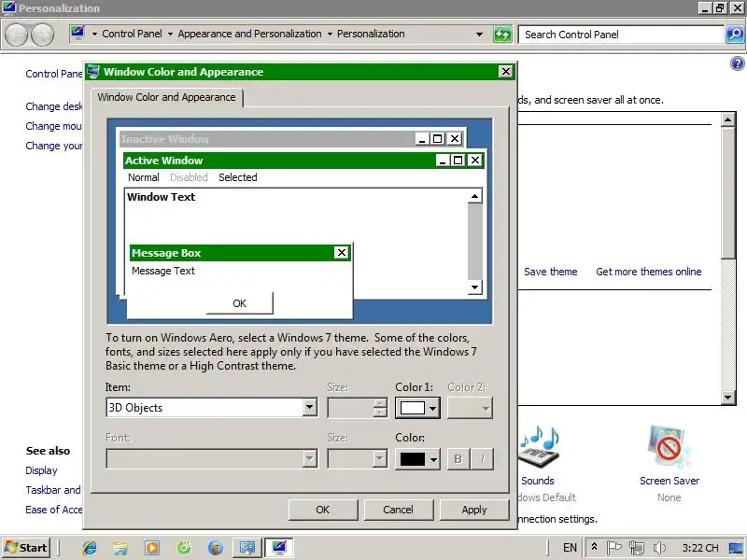
Task: Click in Search Control Panel field
Action: click(x=621, y=35)
